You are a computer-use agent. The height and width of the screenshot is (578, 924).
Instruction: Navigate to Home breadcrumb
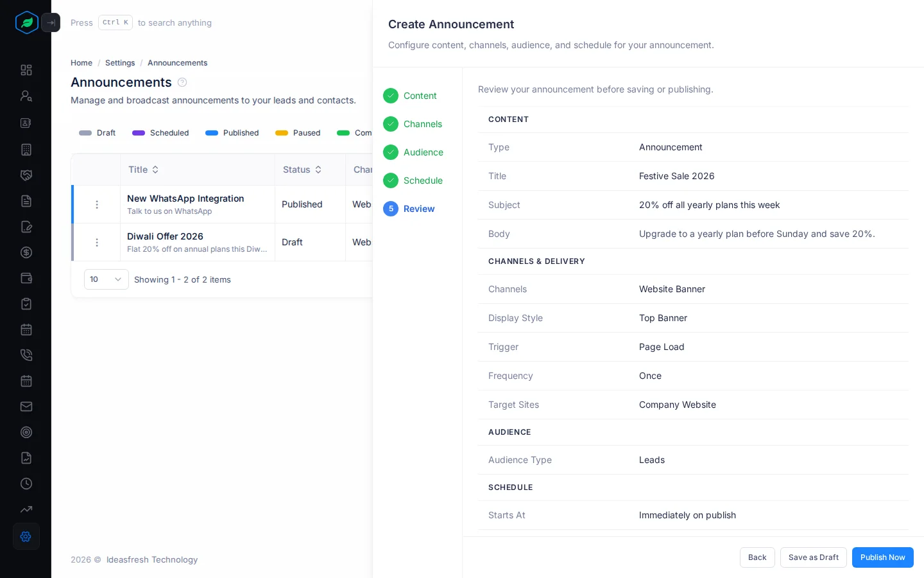[81, 63]
